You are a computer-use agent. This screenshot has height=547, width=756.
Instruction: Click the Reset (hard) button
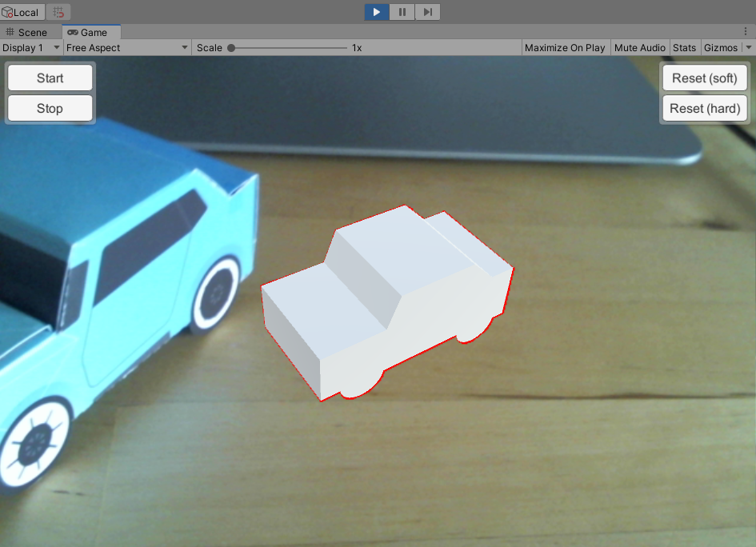click(704, 109)
